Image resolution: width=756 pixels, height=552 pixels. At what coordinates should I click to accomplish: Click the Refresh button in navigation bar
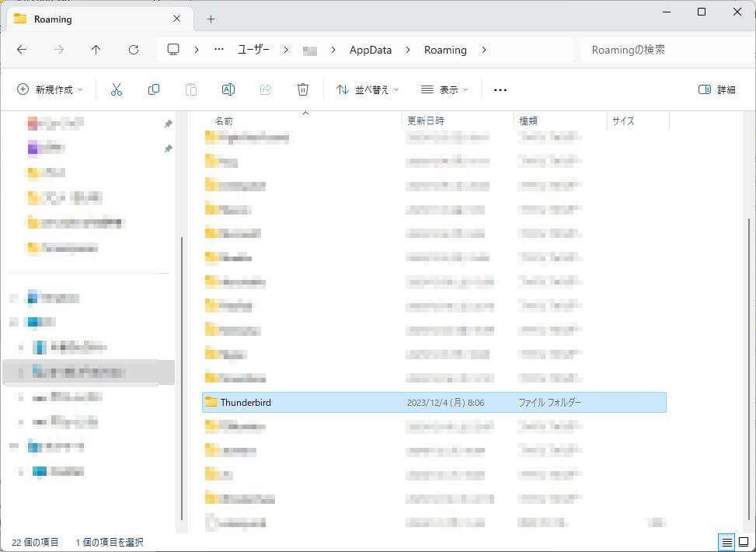134,50
